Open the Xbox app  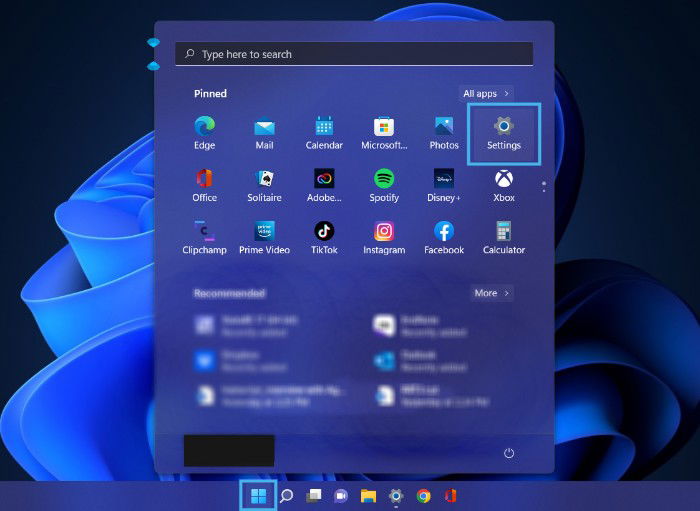(x=504, y=186)
